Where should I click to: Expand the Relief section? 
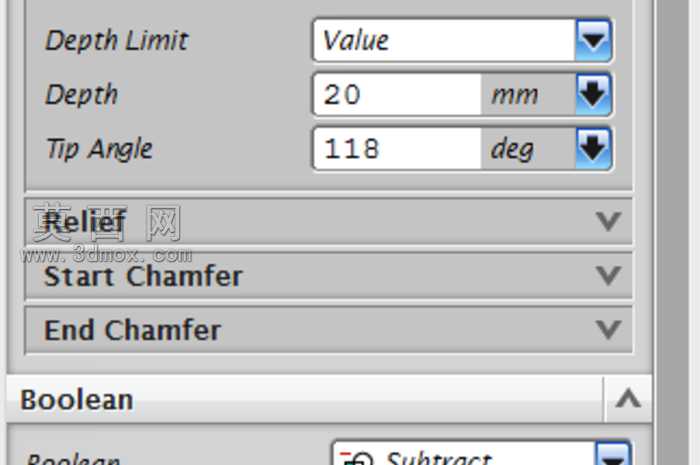tap(608, 221)
